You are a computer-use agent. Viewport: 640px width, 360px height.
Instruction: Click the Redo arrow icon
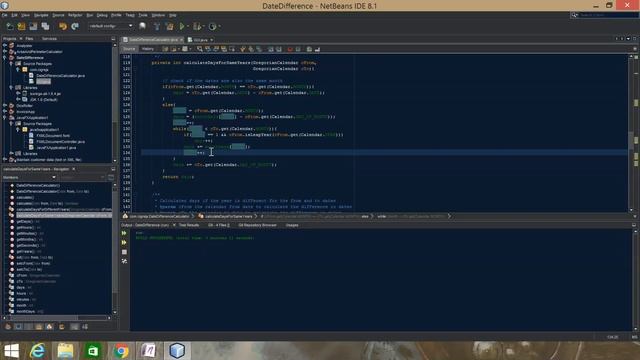(75, 27)
